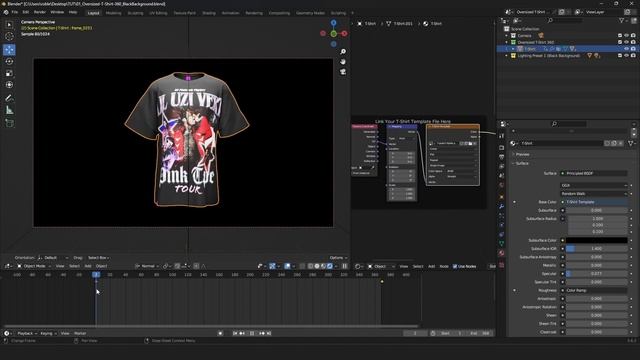Hide the Lighting Preset 1 collection in viewport

tap(627, 56)
